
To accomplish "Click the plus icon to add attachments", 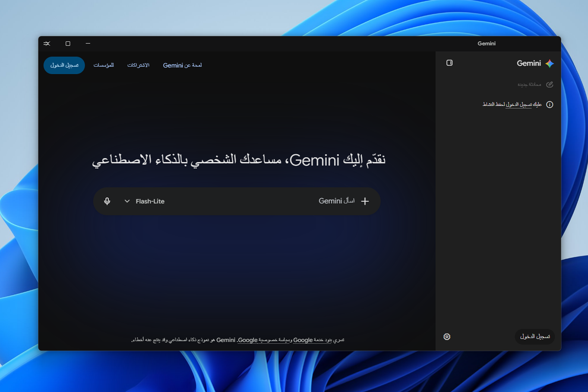I will tap(365, 201).
